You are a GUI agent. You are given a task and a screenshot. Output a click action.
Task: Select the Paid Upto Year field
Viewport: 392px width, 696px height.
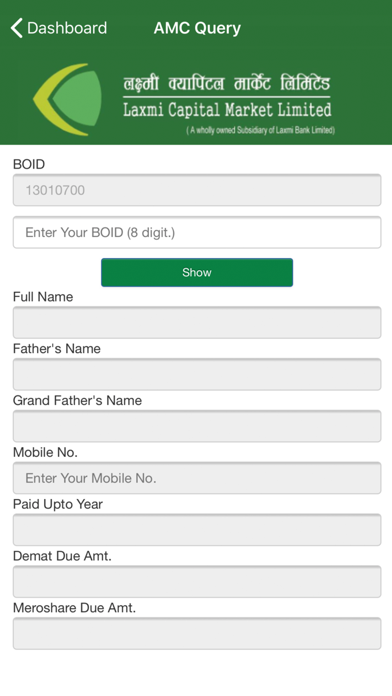(197, 530)
